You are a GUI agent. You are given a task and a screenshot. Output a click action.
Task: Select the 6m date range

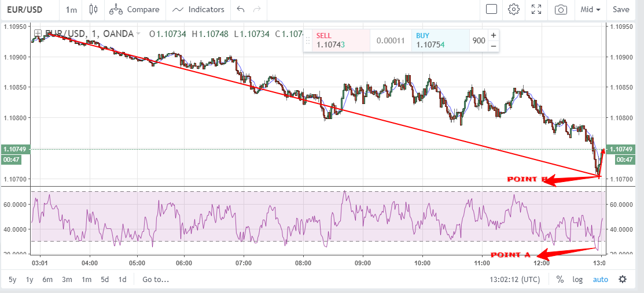pyautogui.click(x=47, y=280)
